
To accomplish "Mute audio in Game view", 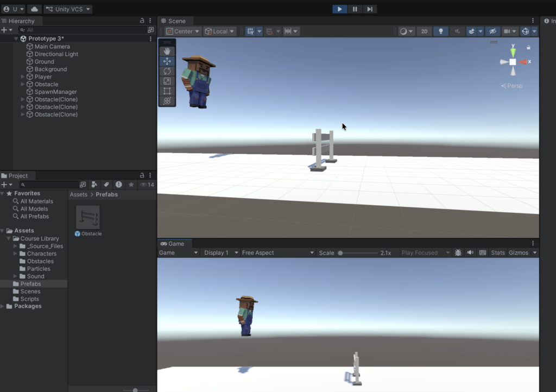I will [x=470, y=252].
